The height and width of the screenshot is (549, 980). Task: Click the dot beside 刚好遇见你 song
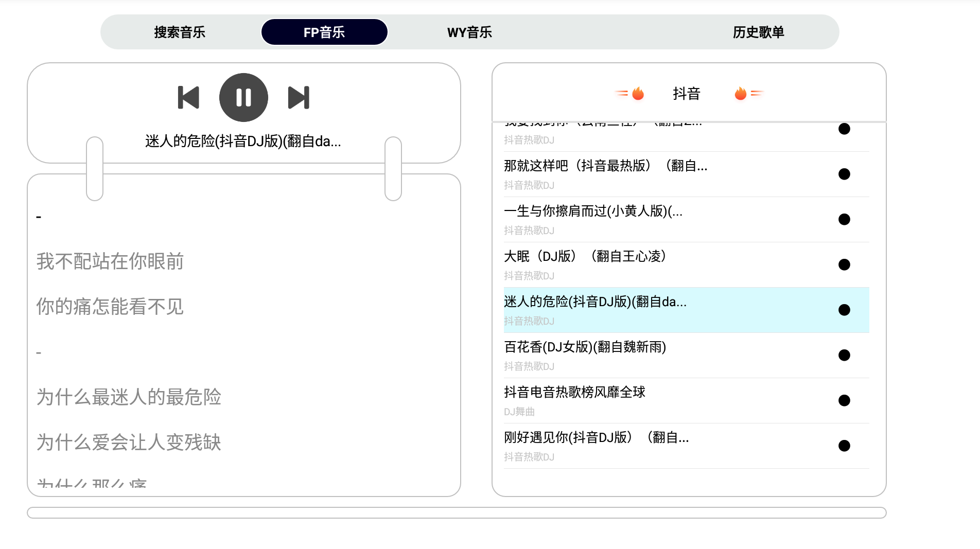pos(844,446)
